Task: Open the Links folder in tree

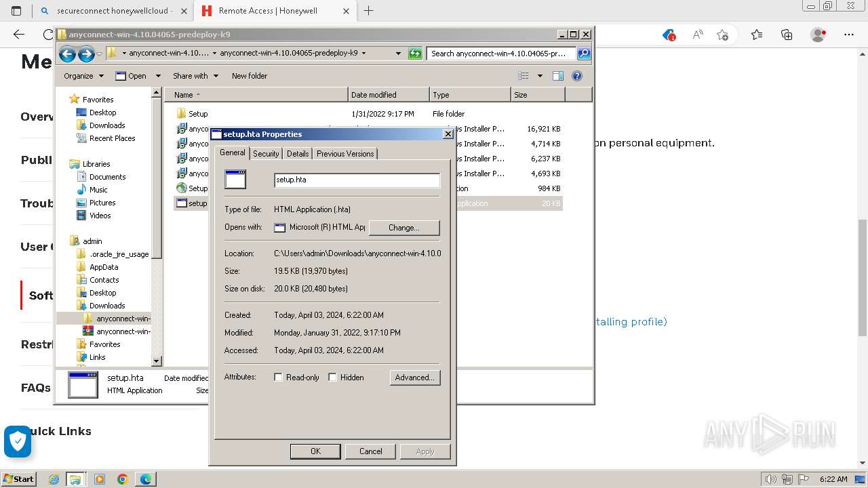Action: [x=97, y=357]
